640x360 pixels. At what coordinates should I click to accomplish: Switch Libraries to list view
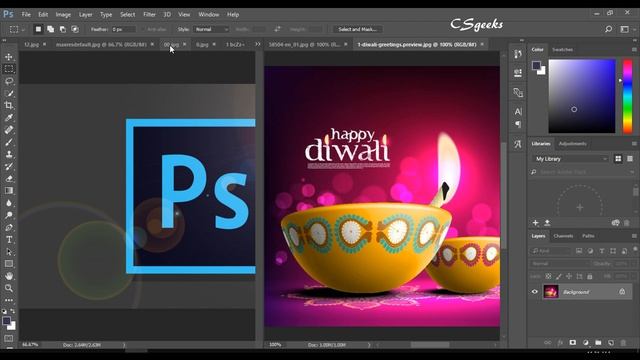[x=630, y=158]
